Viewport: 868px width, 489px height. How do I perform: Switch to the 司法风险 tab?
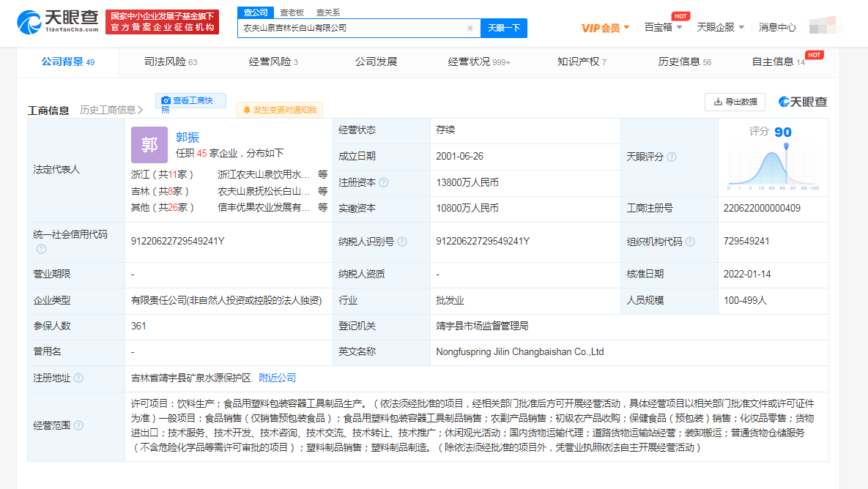point(171,62)
